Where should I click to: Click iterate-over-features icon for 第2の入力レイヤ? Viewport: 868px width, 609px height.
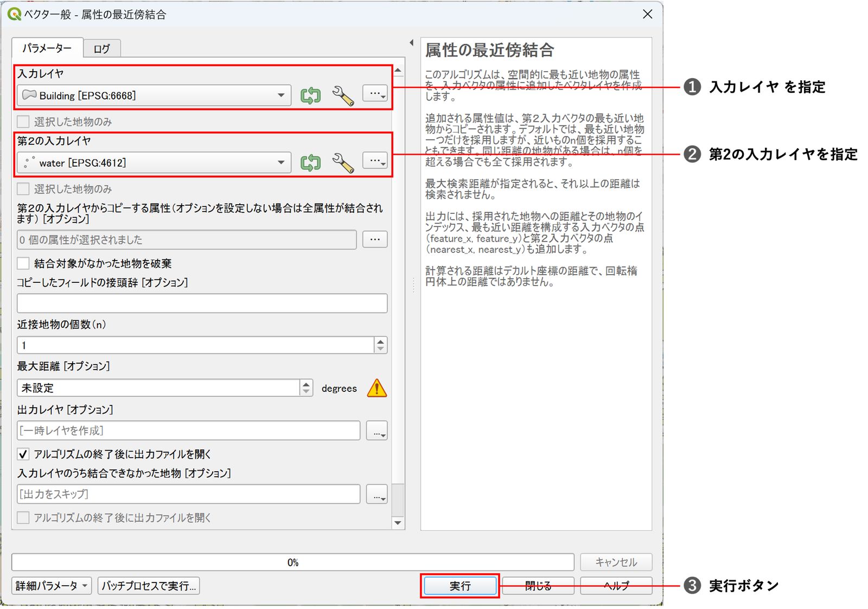point(311,163)
